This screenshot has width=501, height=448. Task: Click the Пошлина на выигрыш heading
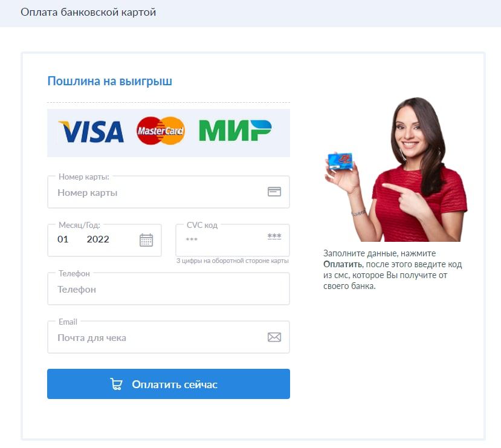(109, 81)
